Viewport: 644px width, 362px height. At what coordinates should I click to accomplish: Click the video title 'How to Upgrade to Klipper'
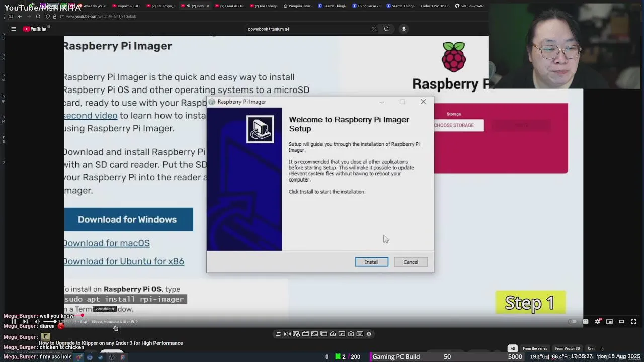click(111, 343)
